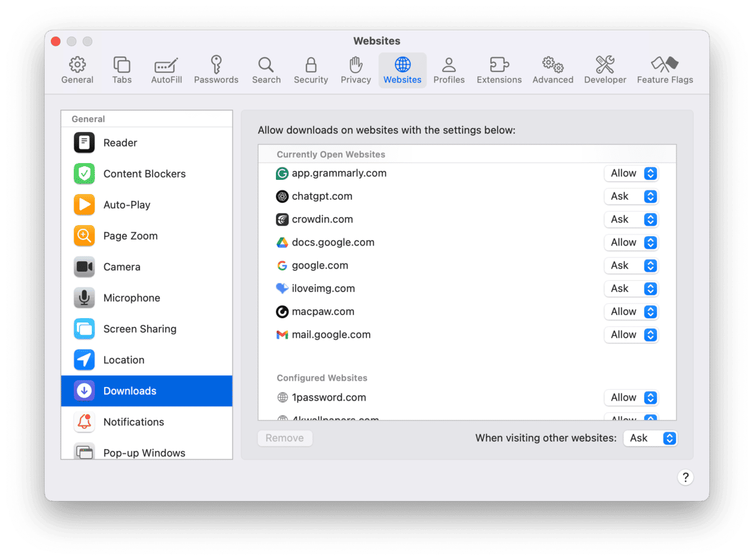Screen dimensions: 754x560
Task: Switch to the Privacy tab
Action: (x=355, y=70)
